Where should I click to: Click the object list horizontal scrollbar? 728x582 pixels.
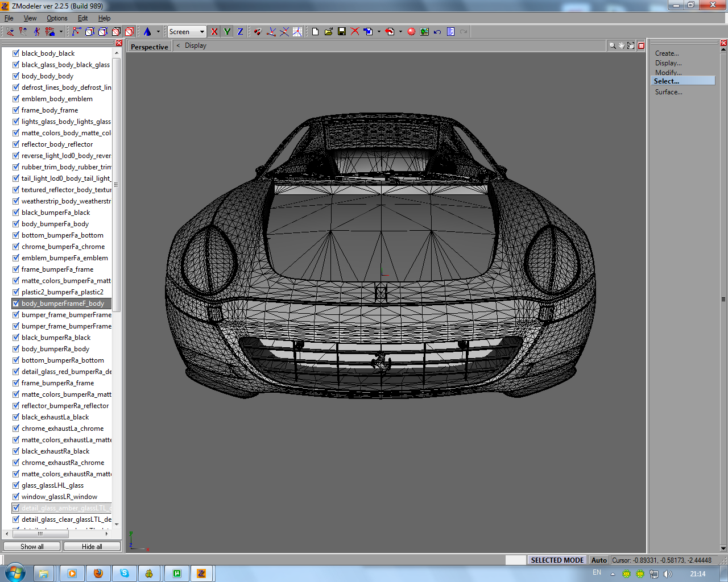click(40, 534)
